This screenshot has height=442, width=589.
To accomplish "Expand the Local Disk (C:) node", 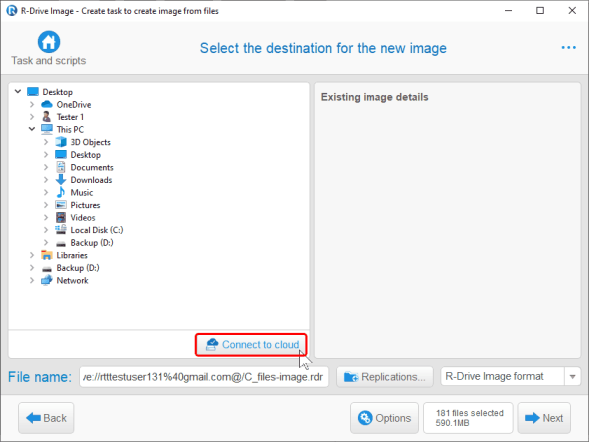I will pyautogui.click(x=46, y=230).
